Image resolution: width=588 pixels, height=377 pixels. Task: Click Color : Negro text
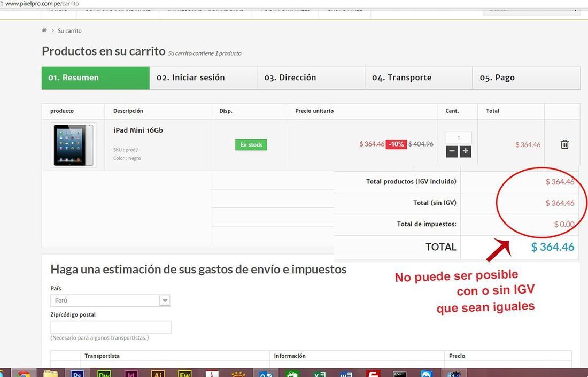pyautogui.click(x=127, y=158)
